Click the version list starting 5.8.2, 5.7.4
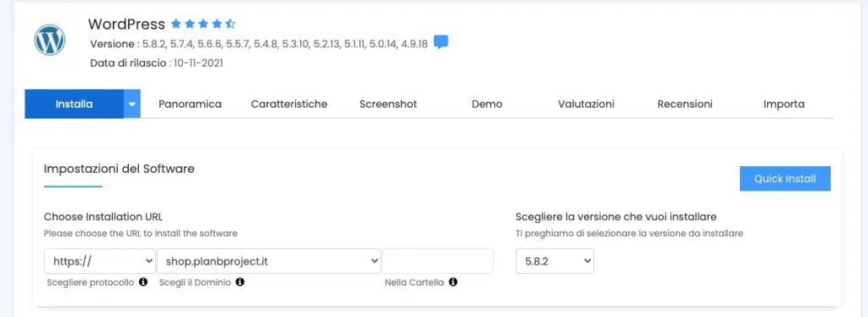This screenshot has height=317, width=868. click(285, 44)
